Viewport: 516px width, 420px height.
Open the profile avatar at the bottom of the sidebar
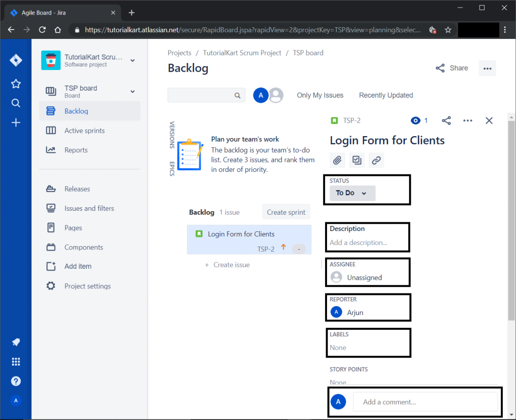pos(16,400)
